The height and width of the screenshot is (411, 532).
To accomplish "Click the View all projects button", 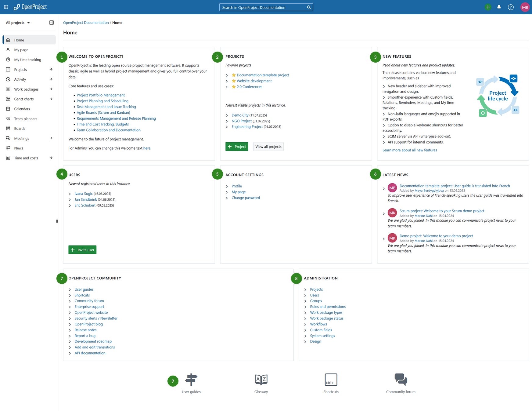I will click(268, 147).
